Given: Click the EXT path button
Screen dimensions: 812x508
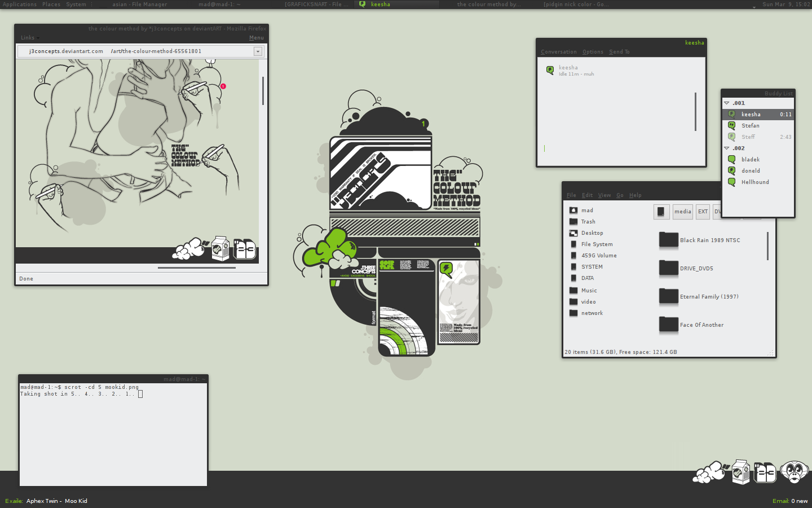Looking at the screenshot, I should (703, 212).
